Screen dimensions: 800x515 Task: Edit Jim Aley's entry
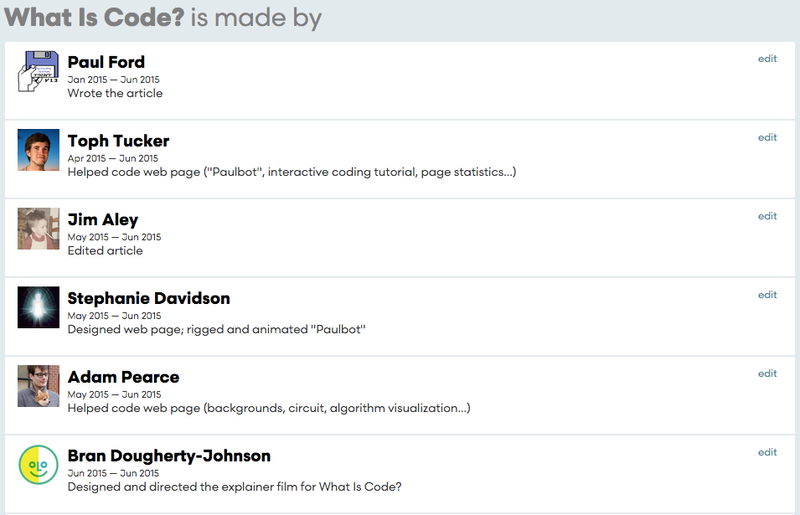767,216
